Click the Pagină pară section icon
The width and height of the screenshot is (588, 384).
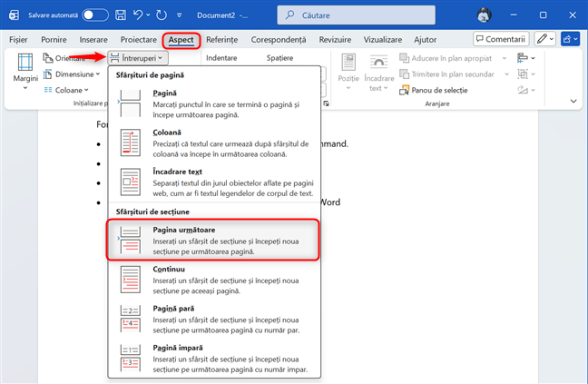point(130,320)
